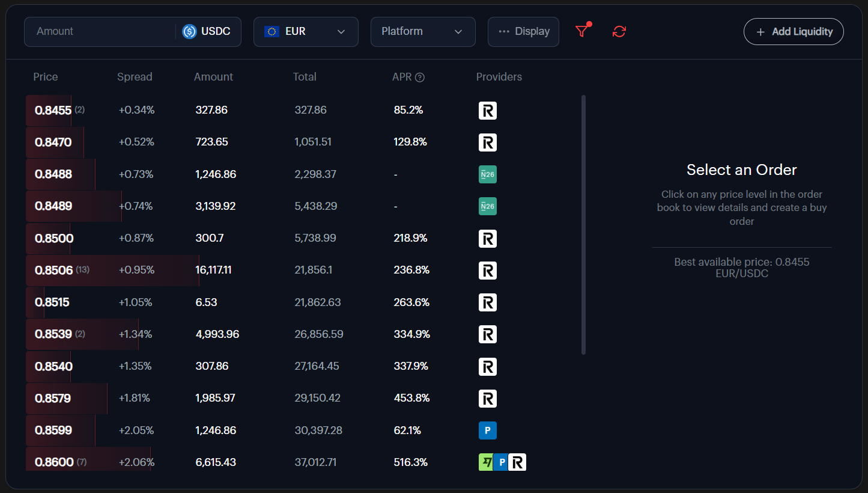Click the red refresh arrows icon
868x493 pixels.
coord(619,31)
